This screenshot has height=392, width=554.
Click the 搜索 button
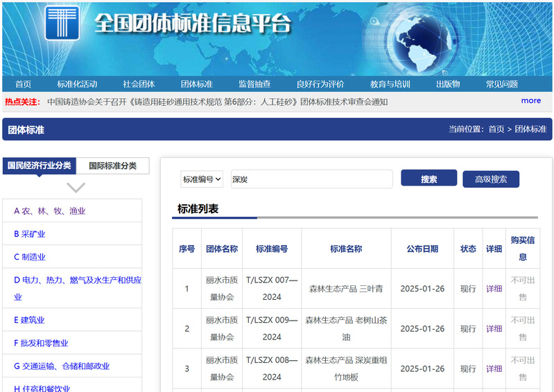[429, 178]
